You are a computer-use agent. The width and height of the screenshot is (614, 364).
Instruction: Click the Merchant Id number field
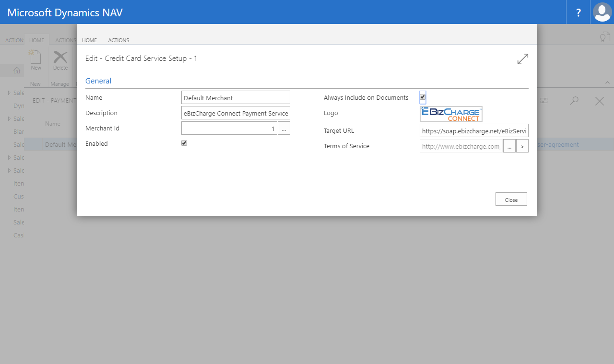(x=229, y=129)
